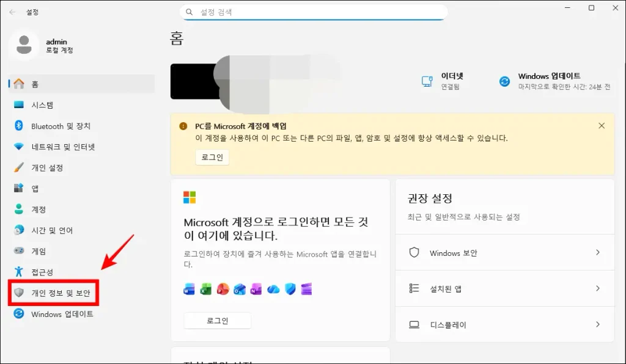Click the Excel app icon
The height and width of the screenshot is (364, 626).
point(205,289)
